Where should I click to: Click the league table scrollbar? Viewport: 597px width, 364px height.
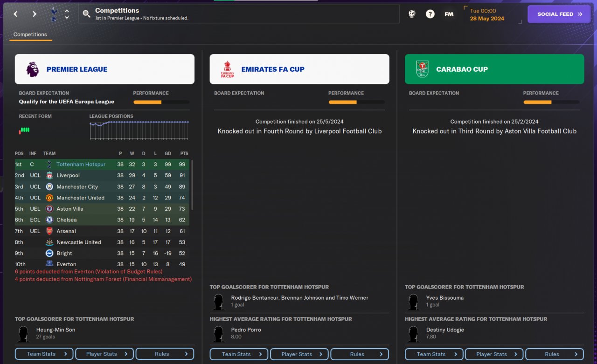tap(192, 185)
